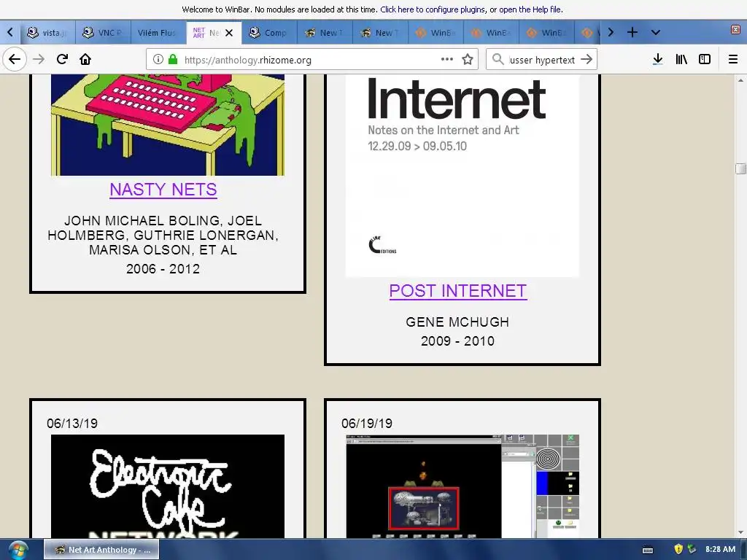Click the security shield tray icon
Viewport: 747px width, 560px height.
pos(678,550)
